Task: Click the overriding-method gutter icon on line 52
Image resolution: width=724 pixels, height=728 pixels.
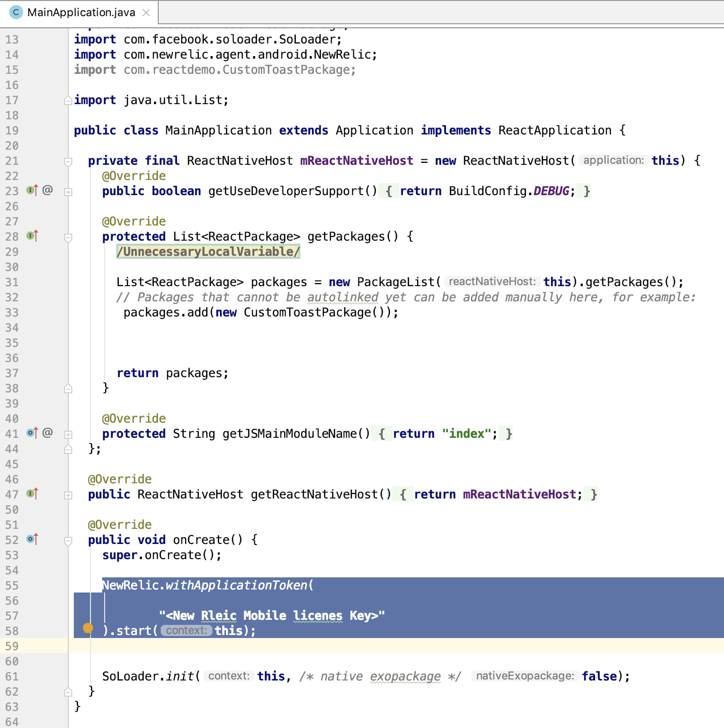Action: [x=32, y=539]
